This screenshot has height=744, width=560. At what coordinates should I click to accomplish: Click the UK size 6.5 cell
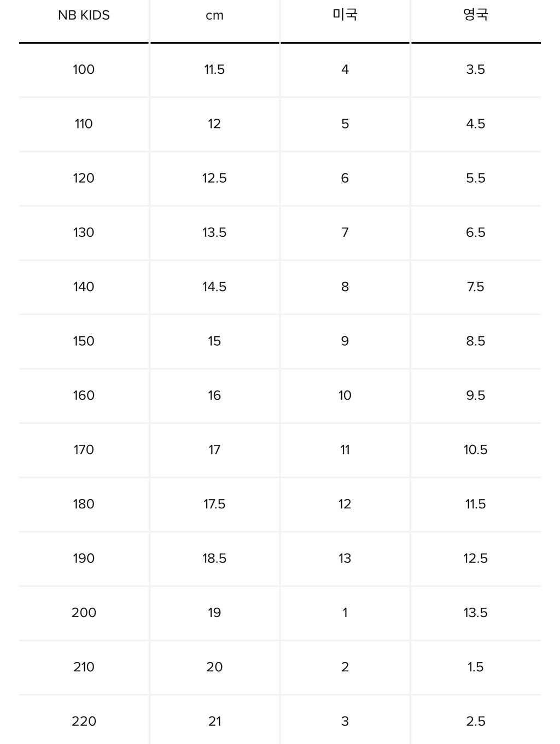[476, 233]
